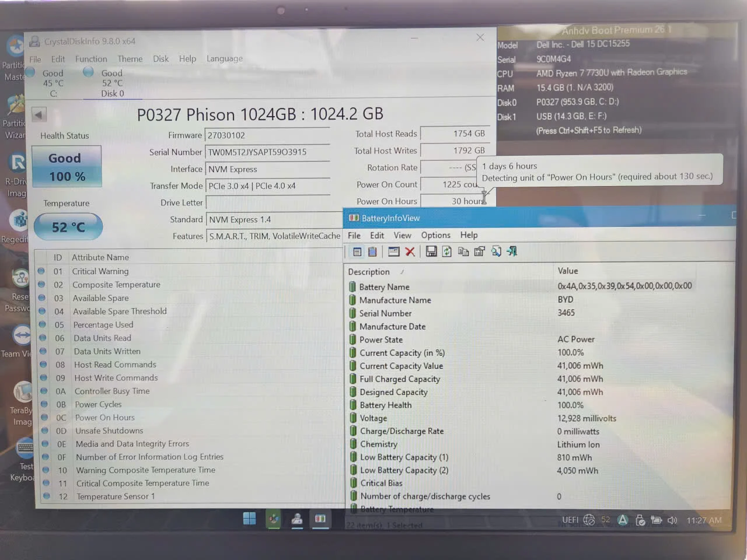Click the 52 °C temperature button
Viewport: 747px width, 560px height.
click(x=68, y=227)
